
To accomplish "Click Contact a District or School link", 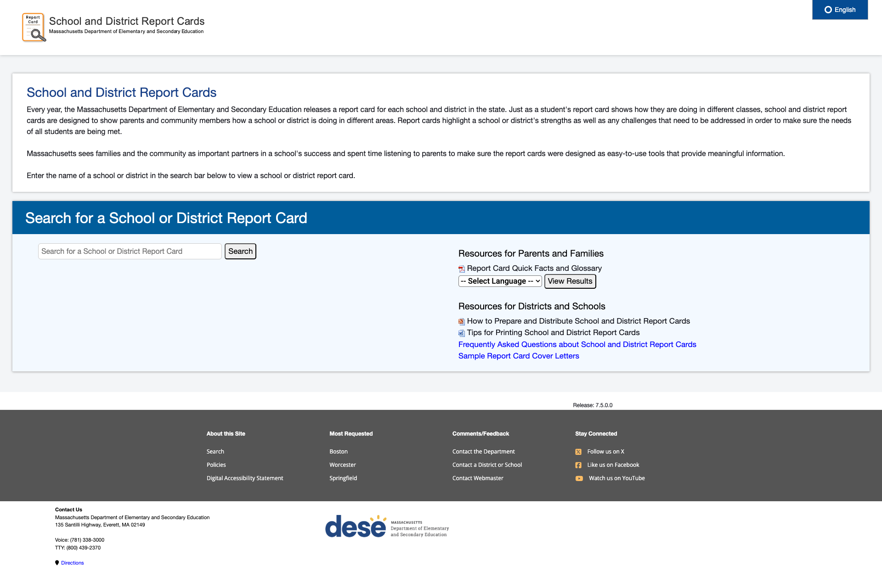I will (x=487, y=465).
